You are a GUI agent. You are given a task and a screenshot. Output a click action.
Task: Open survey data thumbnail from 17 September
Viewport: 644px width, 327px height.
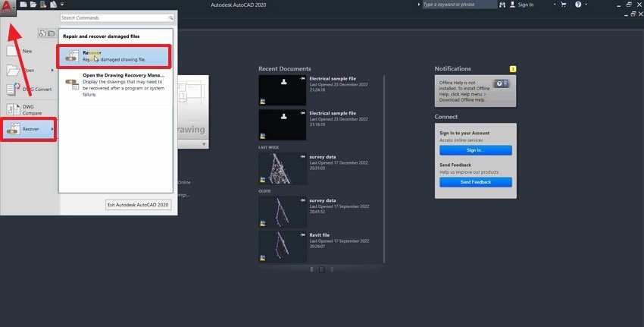(x=282, y=212)
